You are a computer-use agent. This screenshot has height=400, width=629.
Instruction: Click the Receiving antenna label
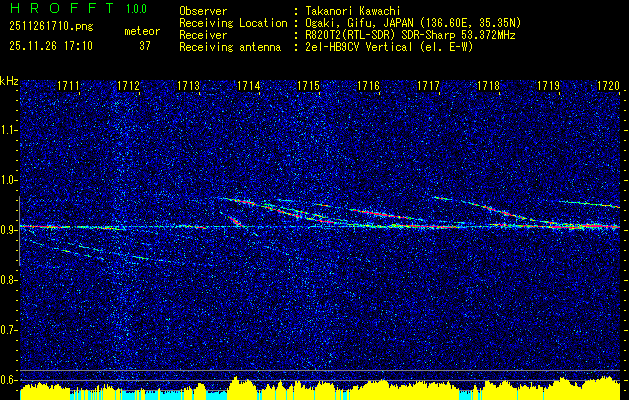230,47
